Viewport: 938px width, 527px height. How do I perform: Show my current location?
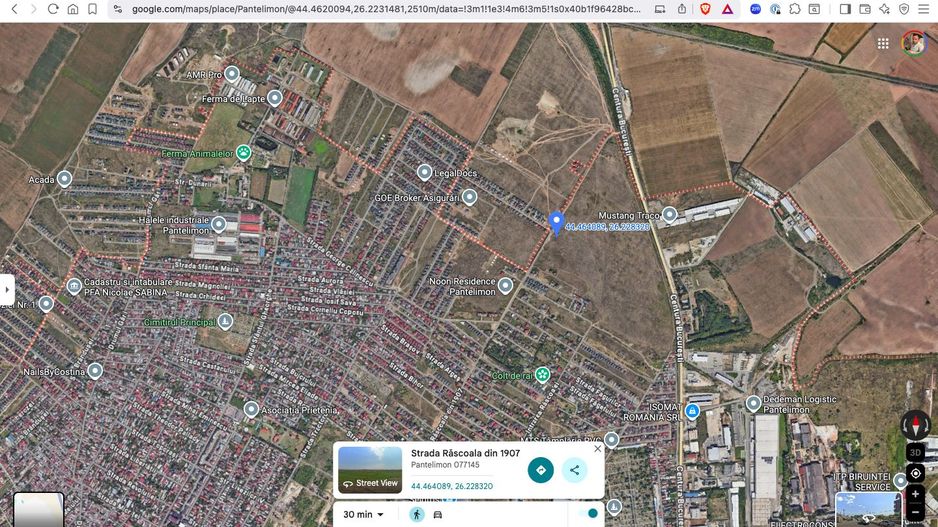[x=915, y=474]
